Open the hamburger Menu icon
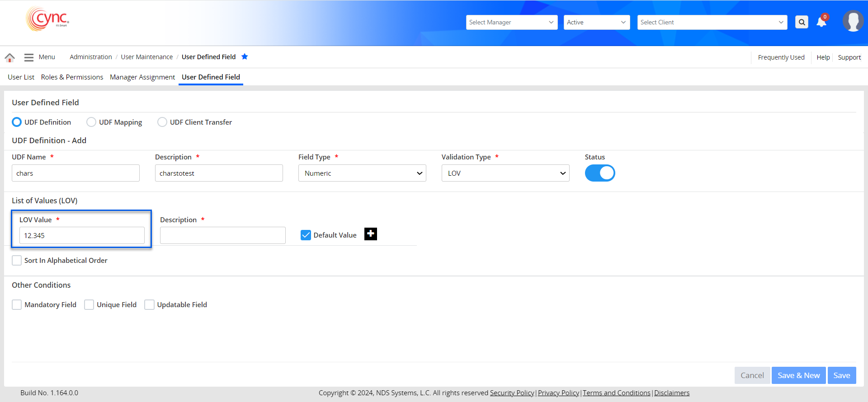This screenshot has width=868, height=402. [29, 57]
